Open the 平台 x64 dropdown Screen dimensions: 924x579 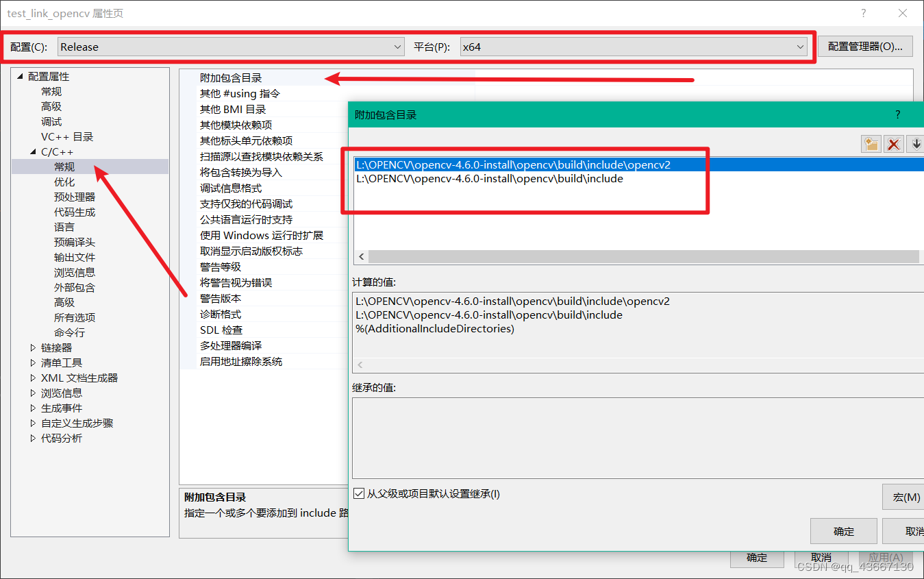[x=634, y=47]
